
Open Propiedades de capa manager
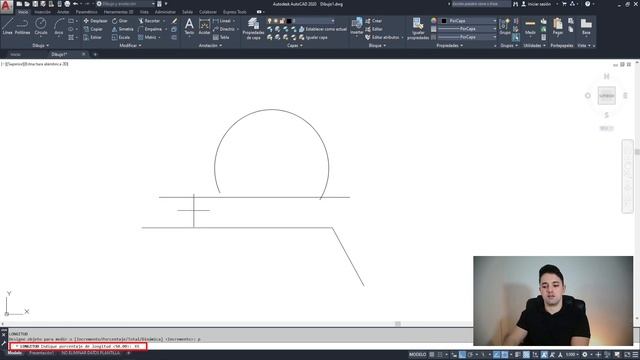coord(253,29)
